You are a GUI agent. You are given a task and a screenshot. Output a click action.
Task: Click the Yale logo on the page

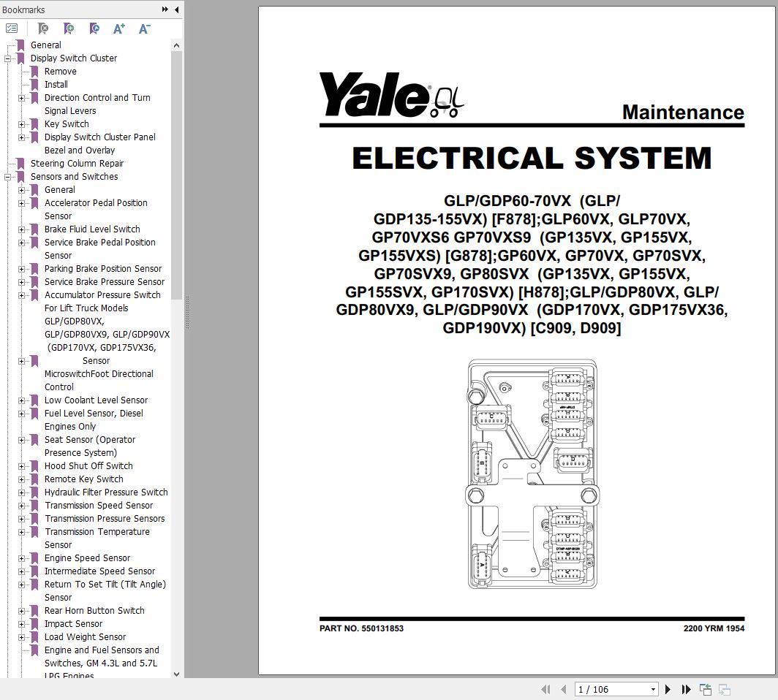(391, 95)
